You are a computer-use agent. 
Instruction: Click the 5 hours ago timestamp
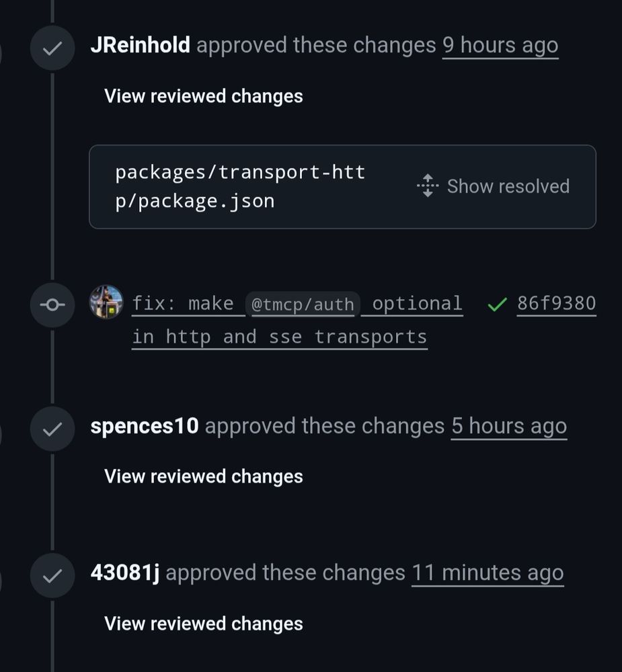pyautogui.click(x=509, y=426)
